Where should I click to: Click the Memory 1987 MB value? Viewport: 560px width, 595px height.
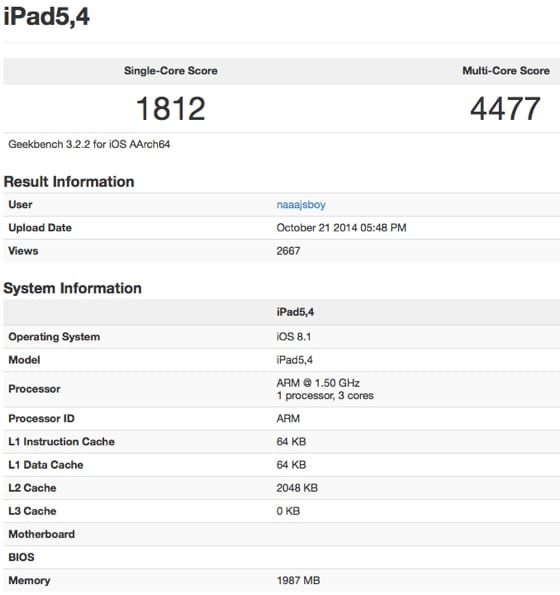(298, 581)
